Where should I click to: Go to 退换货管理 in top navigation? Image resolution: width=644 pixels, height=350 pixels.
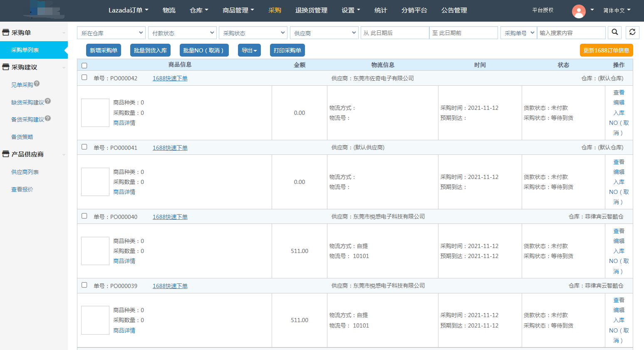click(x=311, y=10)
